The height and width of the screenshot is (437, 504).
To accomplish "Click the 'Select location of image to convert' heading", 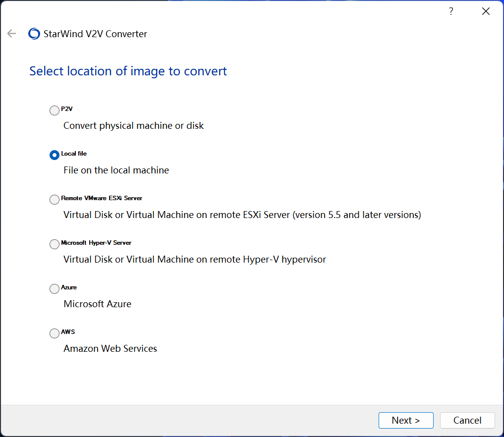I will [x=128, y=71].
